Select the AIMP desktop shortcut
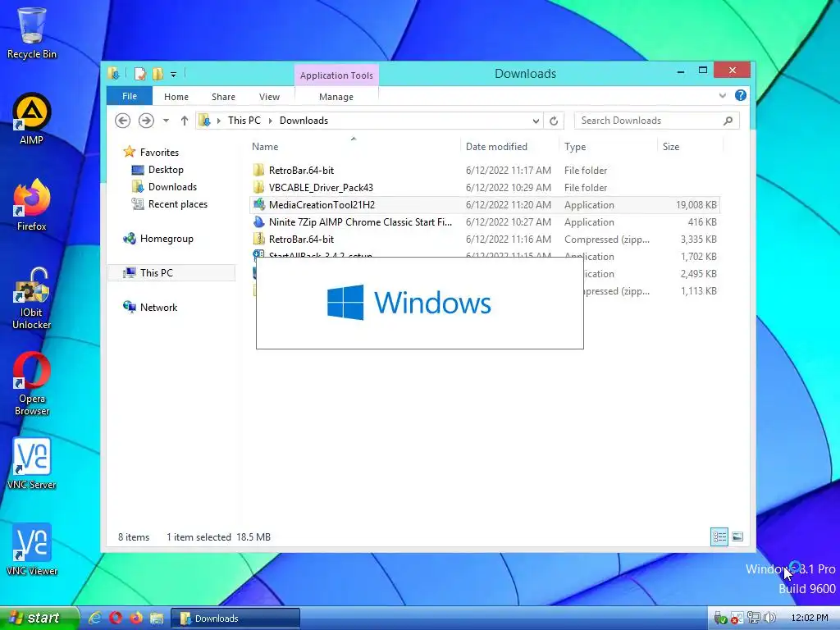The height and width of the screenshot is (630, 840). point(32,119)
